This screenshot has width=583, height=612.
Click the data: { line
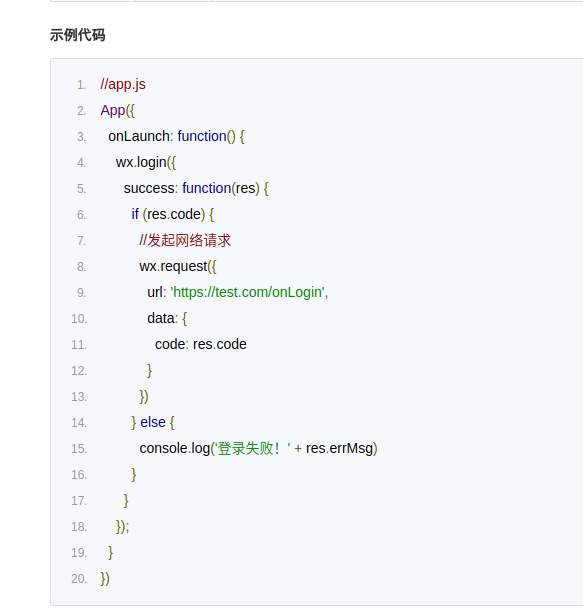pyautogui.click(x=167, y=318)
